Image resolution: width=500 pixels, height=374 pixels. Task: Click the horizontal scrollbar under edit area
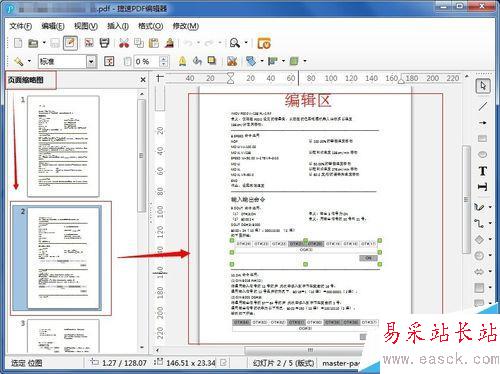(310, 350)
